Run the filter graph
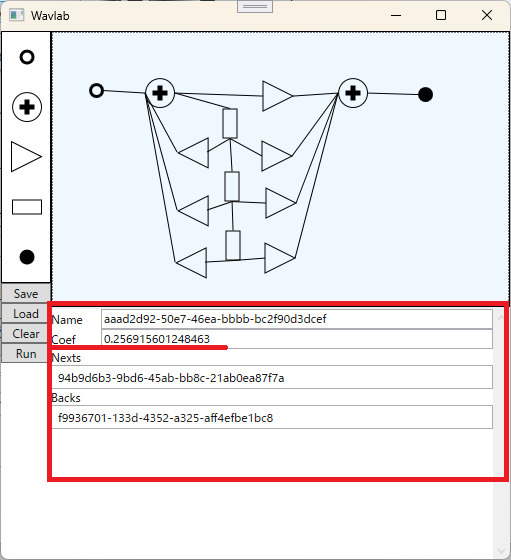Screen dimensions: 511x560 pyautogui.click(x=26, y=354)
